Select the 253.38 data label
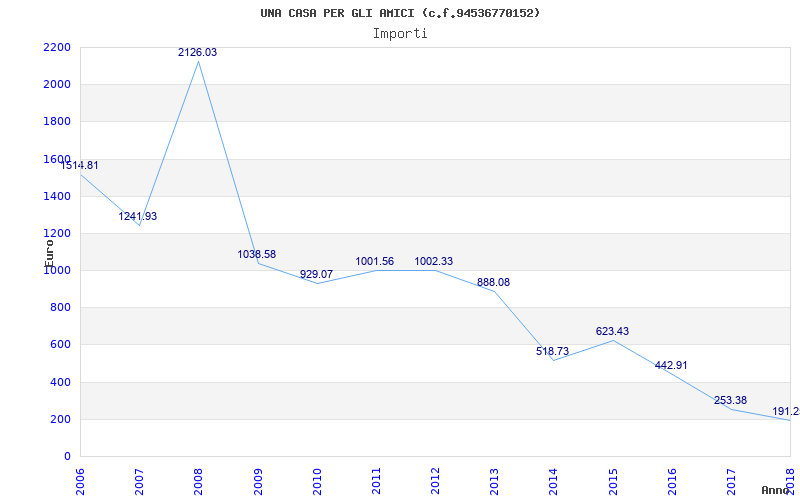The width and height of the screenshot is (800, 500). tap(730, 401)
